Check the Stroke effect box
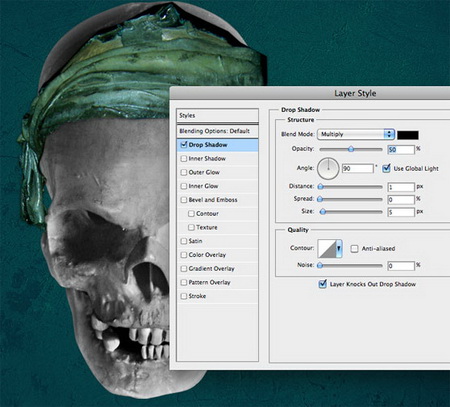450x407 pixels. 183,296
